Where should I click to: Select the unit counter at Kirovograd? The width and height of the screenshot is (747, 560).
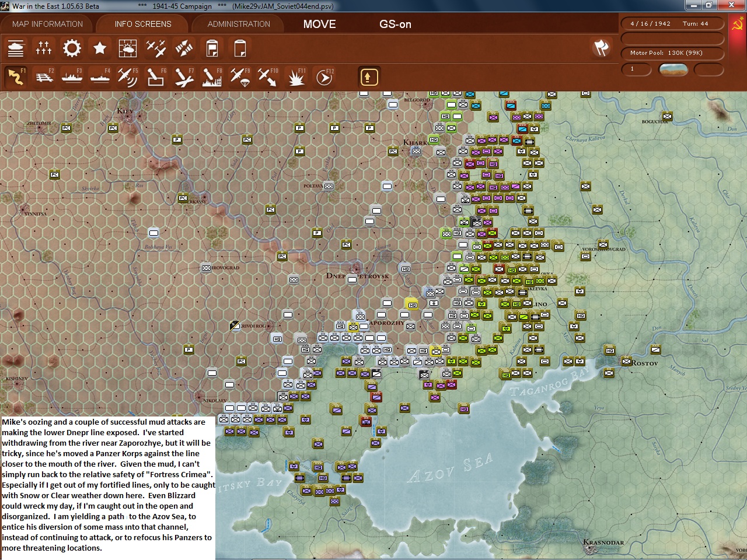pos(206,268)
